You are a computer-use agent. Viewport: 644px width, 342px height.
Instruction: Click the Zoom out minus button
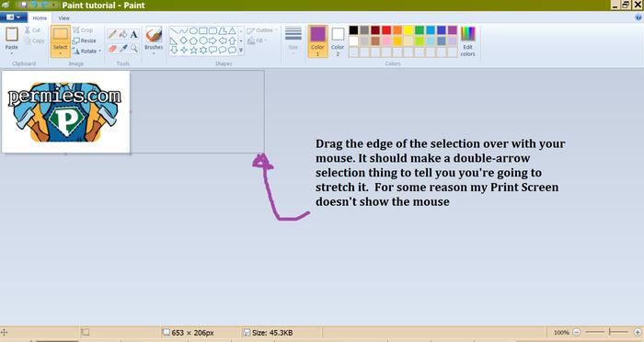click(x=577, y=332)
